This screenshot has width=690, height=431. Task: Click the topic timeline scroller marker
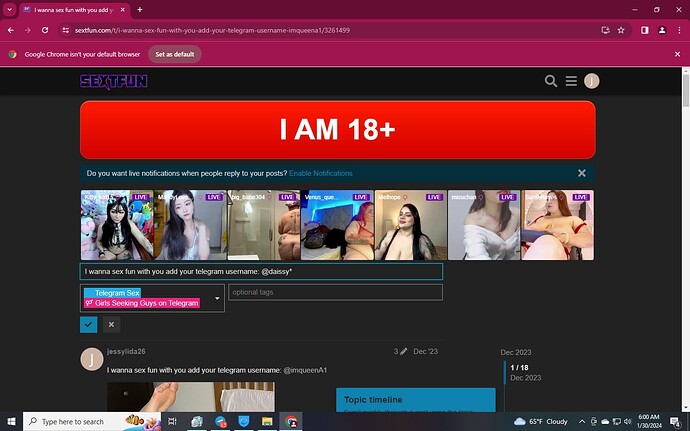tap(505, 372)
